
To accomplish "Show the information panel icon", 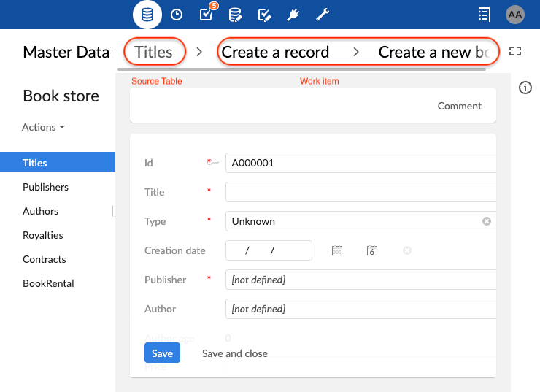I will coord(525,88).
